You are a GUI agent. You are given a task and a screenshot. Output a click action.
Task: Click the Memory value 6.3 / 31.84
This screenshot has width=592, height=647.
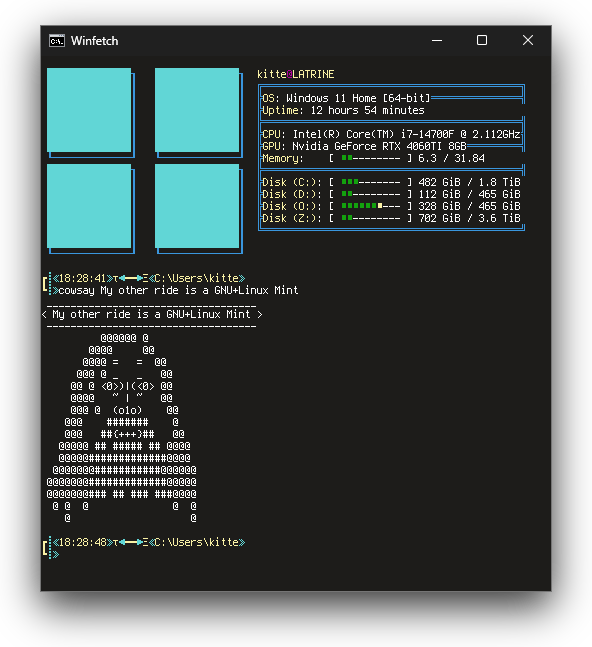tap(451, 158)
